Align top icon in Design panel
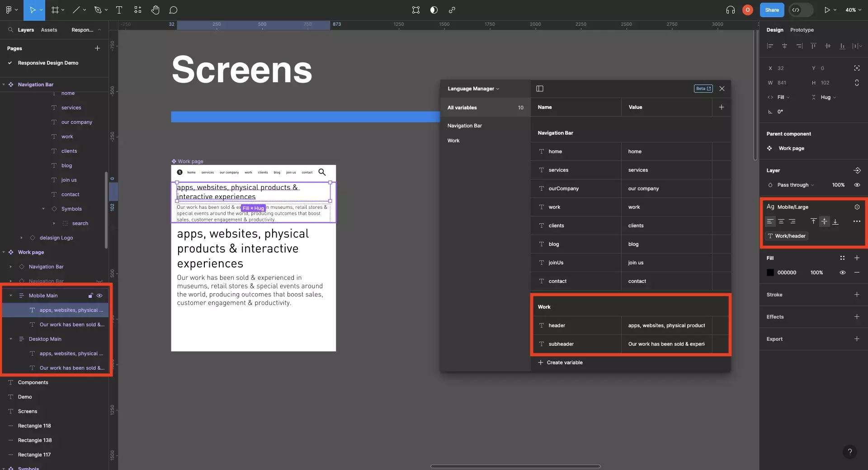 point(813,46)
